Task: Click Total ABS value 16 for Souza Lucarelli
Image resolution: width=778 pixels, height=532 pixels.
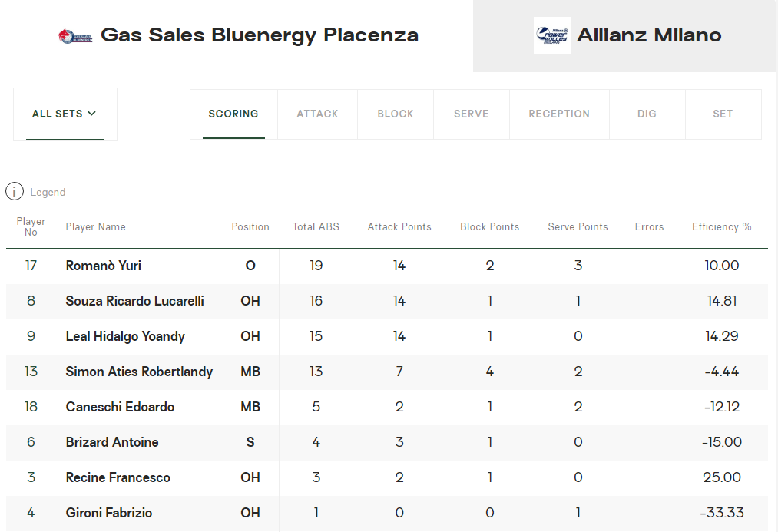Action: click(x=316, y=301)
